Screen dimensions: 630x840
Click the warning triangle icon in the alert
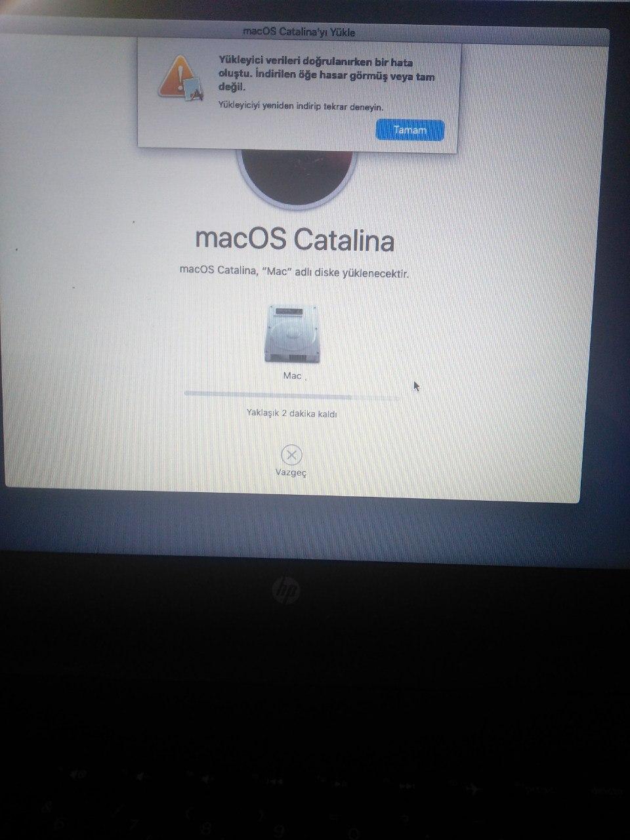coord(182,78)
